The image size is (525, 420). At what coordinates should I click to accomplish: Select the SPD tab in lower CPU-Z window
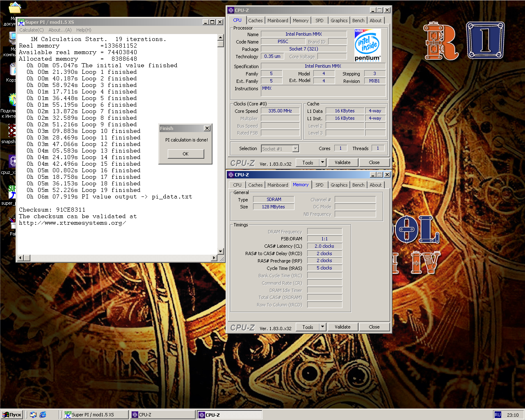(320, 185)
